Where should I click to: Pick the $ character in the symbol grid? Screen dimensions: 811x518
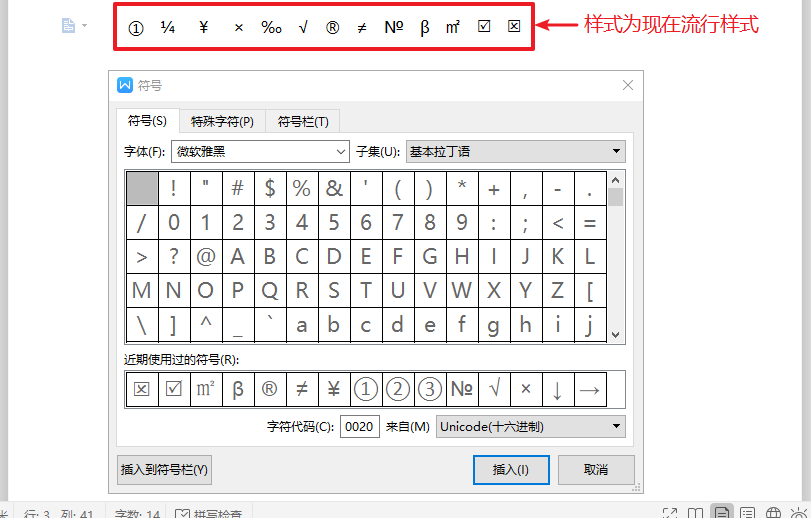[270, 188]
